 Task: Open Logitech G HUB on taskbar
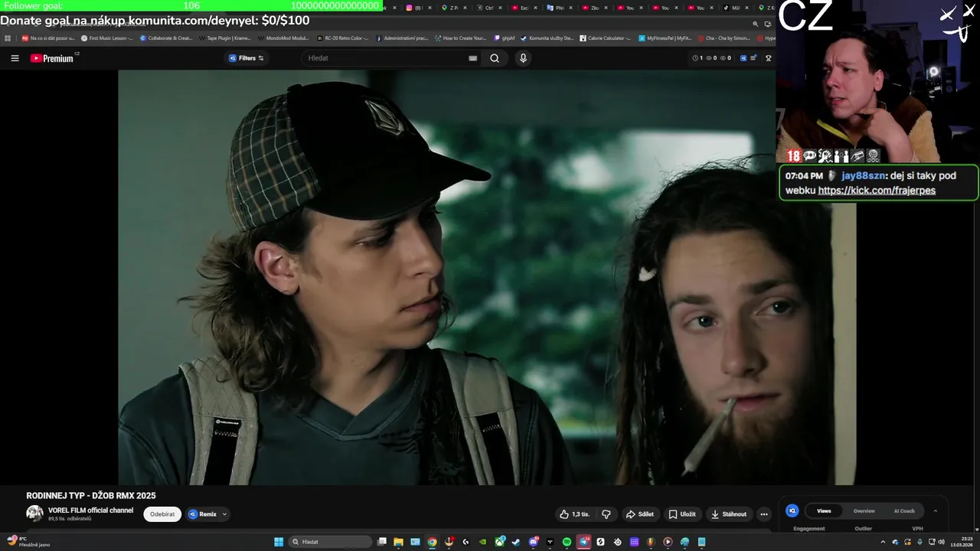click(x=465, y=542)
